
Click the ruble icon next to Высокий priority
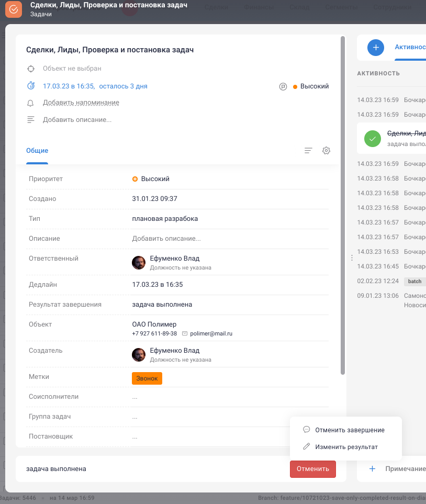tap(283, 86)
